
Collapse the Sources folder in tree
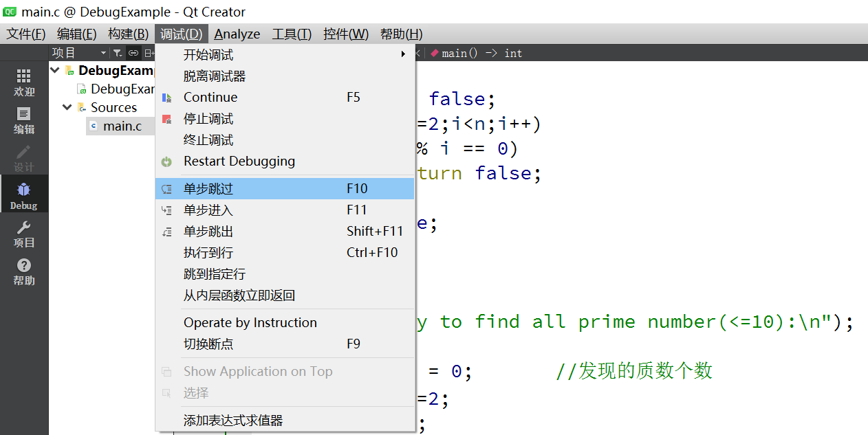(67, 107)
